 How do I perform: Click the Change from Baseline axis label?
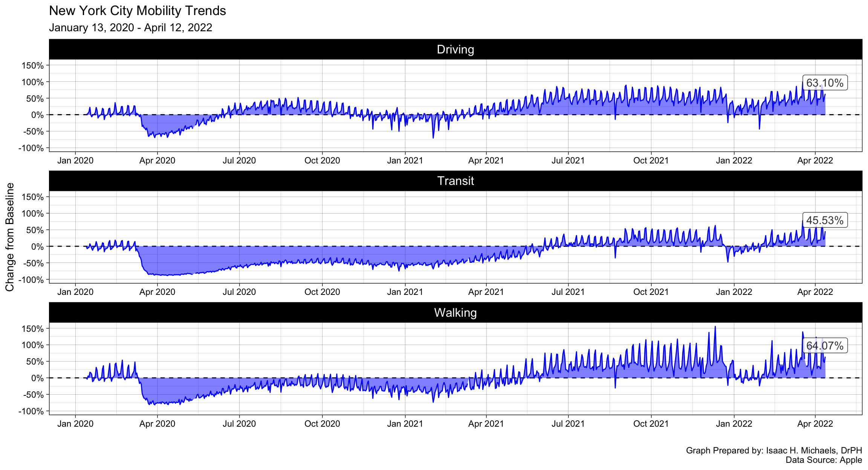click(x=10, y=237)
